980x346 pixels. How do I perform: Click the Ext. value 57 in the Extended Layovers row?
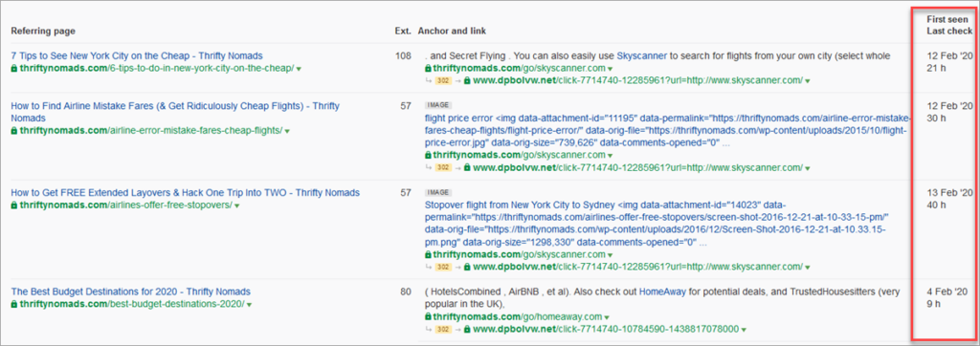[x=406, y=192]
